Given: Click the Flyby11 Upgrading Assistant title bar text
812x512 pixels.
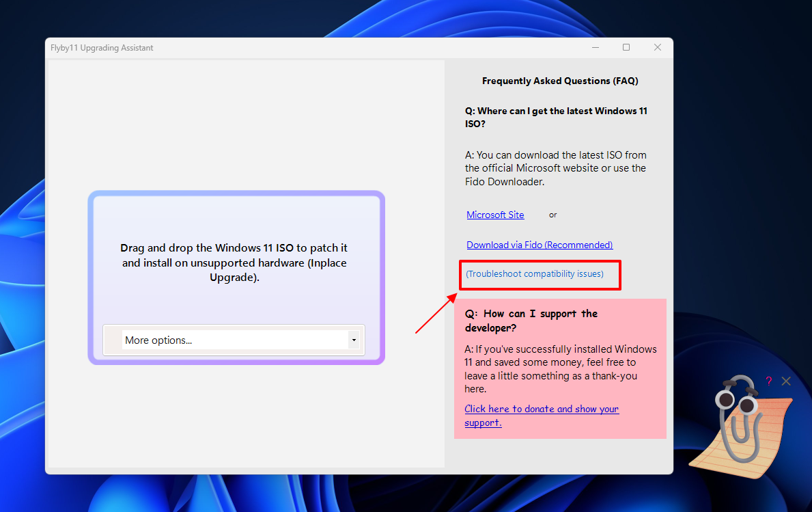Looking at the screenshot, I should point(102,48).
